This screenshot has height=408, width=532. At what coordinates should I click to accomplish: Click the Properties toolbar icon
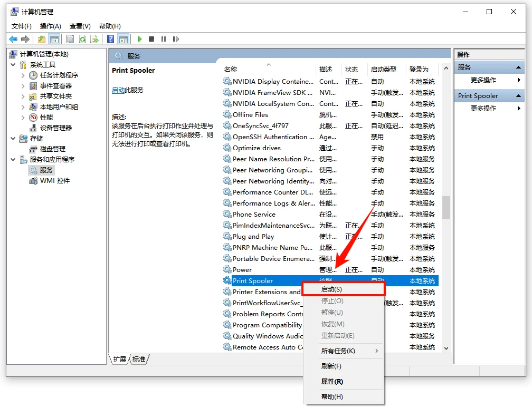[70, 40]
